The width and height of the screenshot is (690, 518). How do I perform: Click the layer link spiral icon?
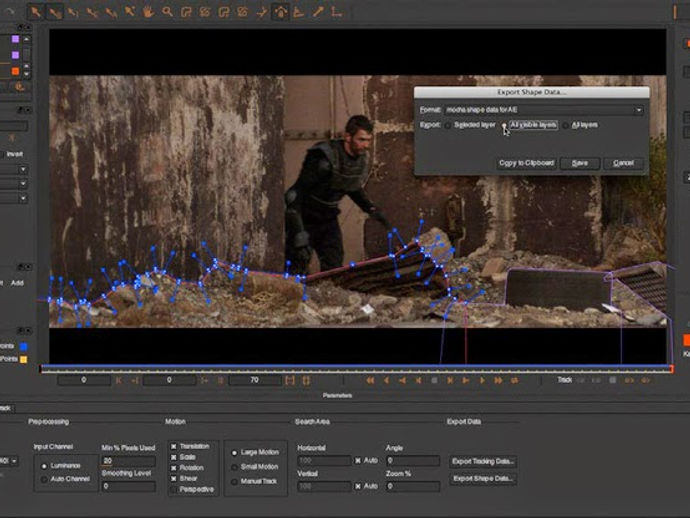click(19, 87)
